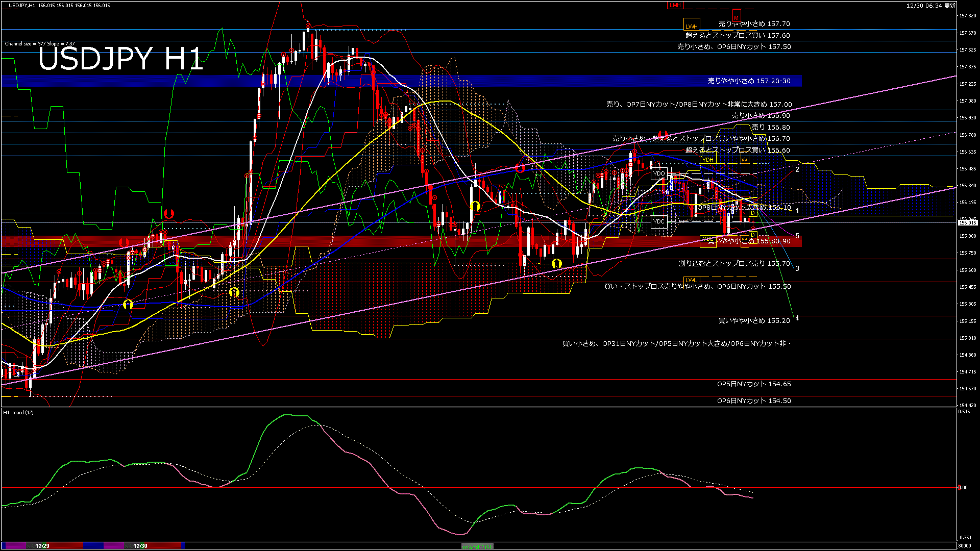Click the orange LWL level marker
This screenshot has width=980, height=551.
[x=691, y=280]
